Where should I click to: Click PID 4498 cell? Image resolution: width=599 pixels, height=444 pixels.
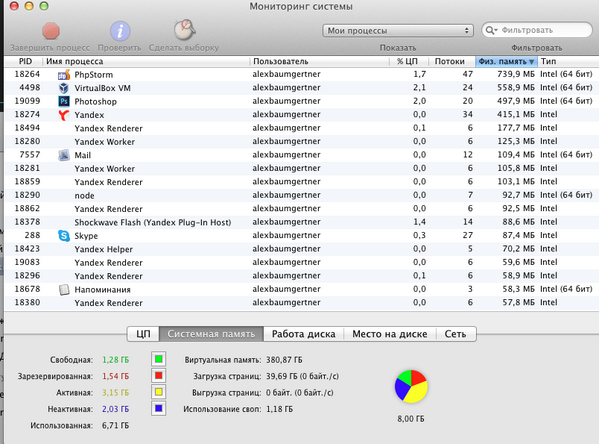coord(30,88)
